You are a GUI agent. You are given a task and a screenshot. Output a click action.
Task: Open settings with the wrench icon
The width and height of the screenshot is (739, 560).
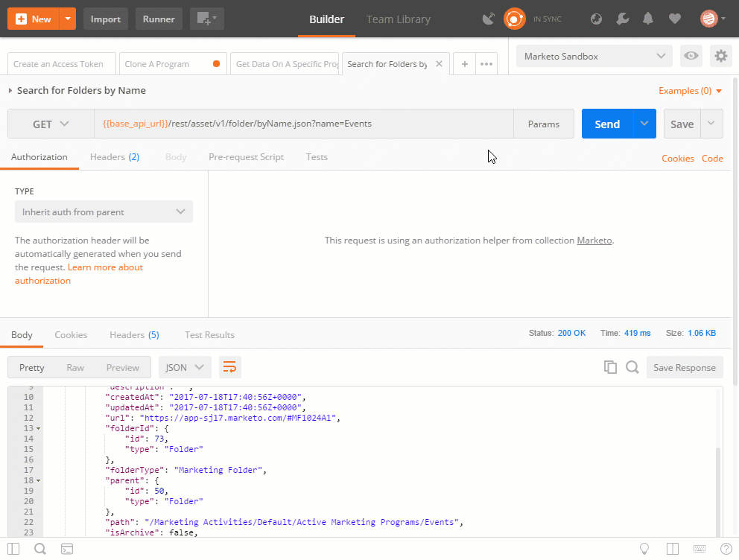tap(623, 18)
